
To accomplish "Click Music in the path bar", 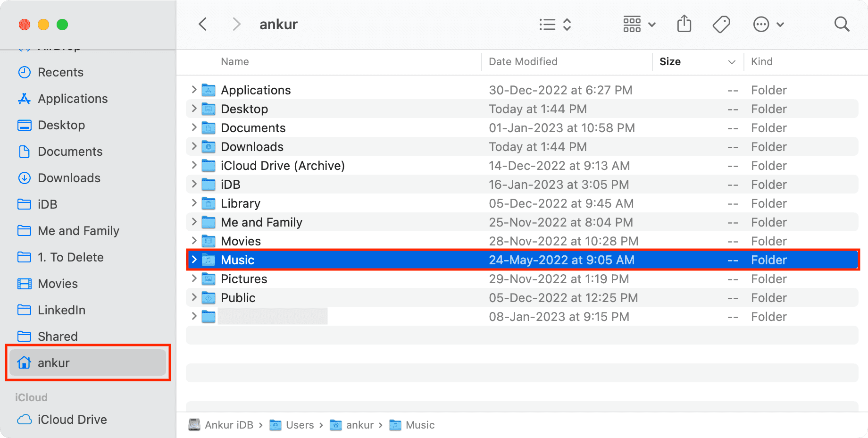I will [412, 425].
